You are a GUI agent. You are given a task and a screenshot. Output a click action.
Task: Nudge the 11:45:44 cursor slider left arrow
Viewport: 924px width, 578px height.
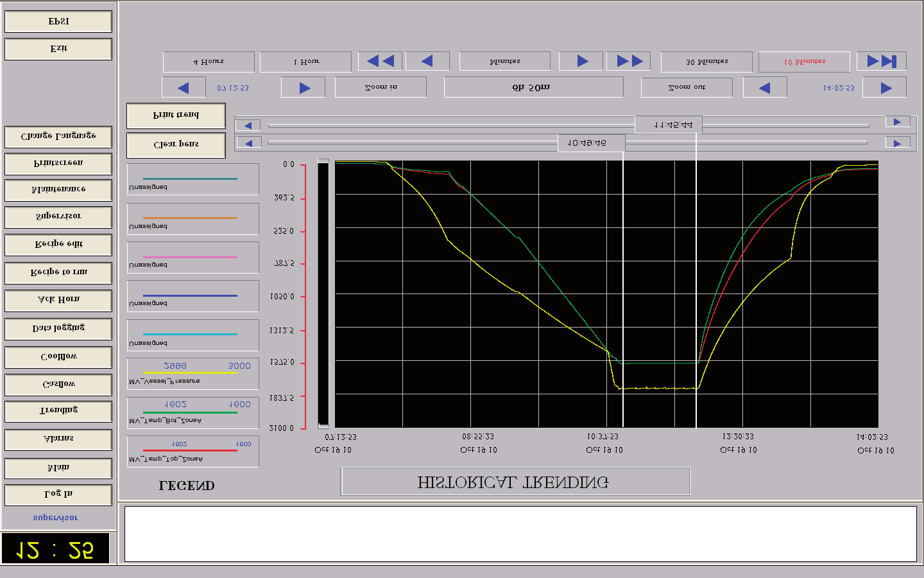coord(248,125)
